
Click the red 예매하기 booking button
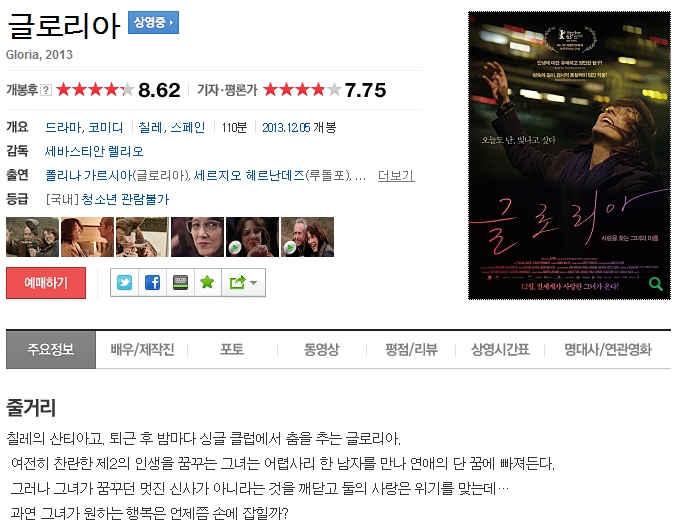(x=46, y=283)
